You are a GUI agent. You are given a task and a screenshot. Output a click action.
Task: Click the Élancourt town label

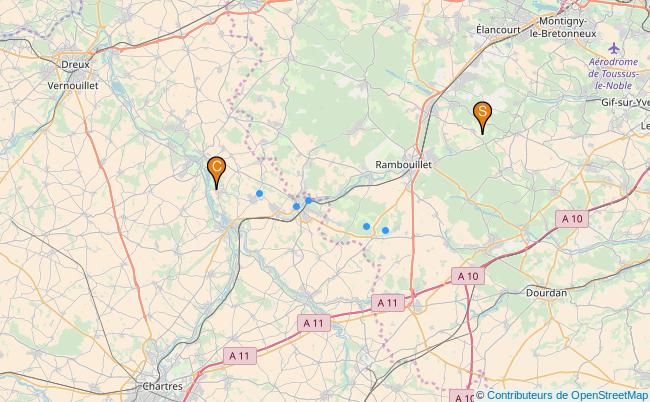coord(498,30)
